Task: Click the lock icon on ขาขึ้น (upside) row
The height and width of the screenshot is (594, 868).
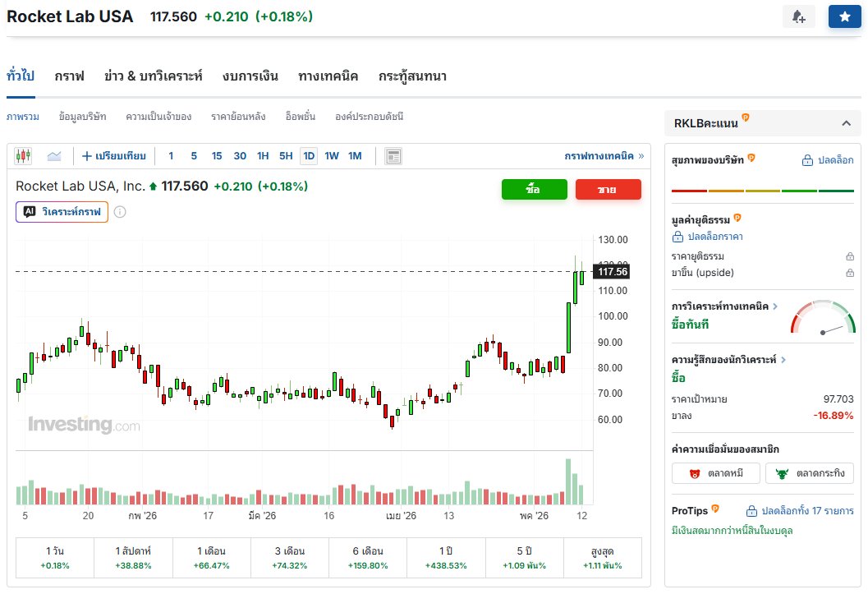Action: pos(850,273)
